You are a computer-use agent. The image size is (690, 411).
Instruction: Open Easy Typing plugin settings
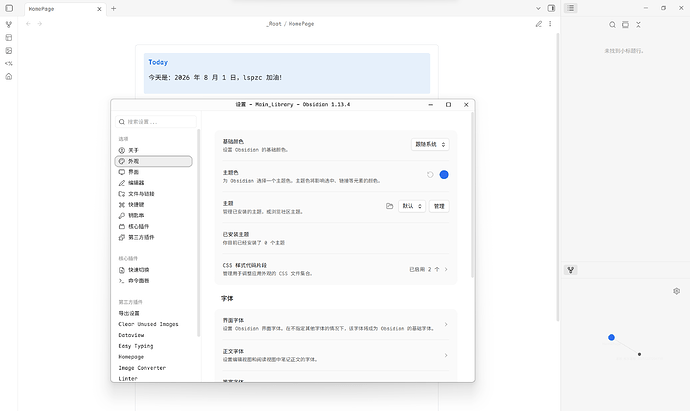(x=154, y=346)
